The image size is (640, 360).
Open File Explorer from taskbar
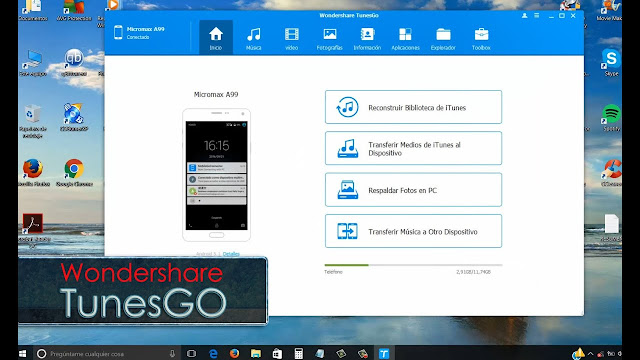click(256, 353)
